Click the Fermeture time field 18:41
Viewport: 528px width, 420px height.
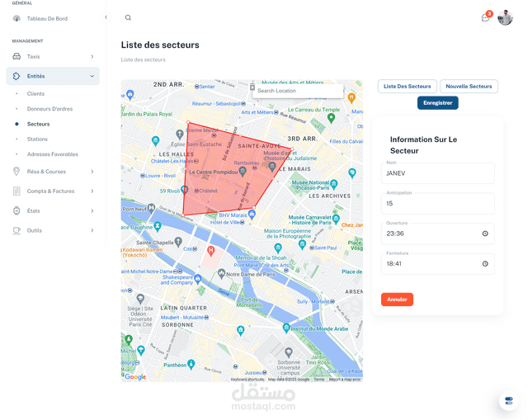(x=438, y=264)
